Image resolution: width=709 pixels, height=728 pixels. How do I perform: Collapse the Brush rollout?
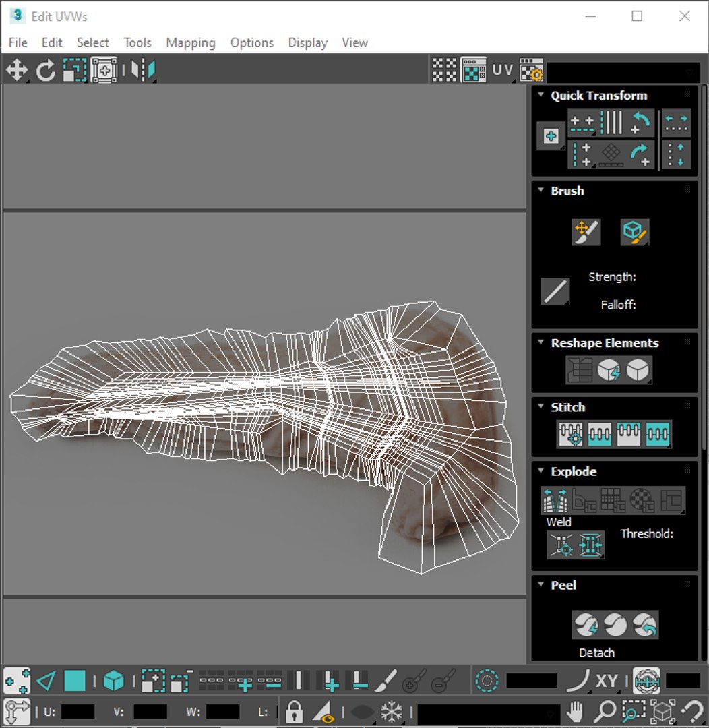541,190
